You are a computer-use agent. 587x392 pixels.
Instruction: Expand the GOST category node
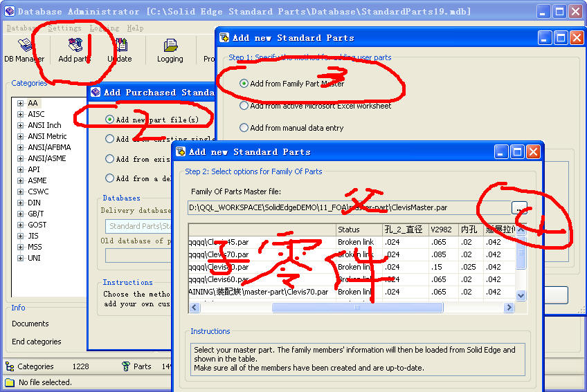point(21,225)
